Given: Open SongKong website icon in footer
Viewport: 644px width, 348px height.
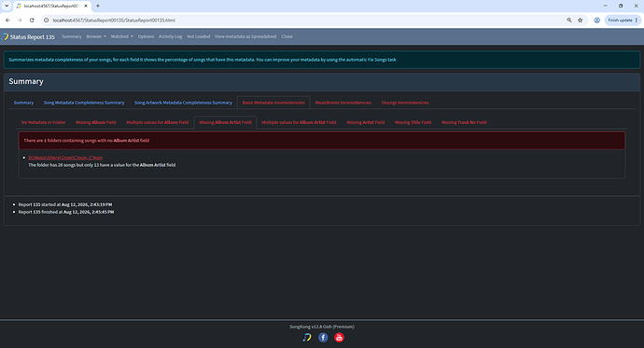Looking at the screenshot, I should 307,338.
